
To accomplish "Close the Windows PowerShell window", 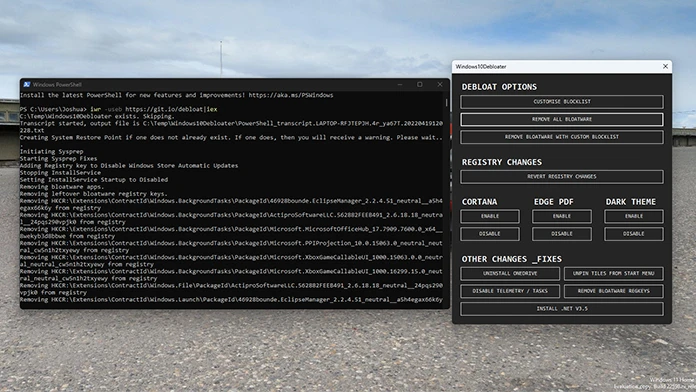I will tap(439, 84).
